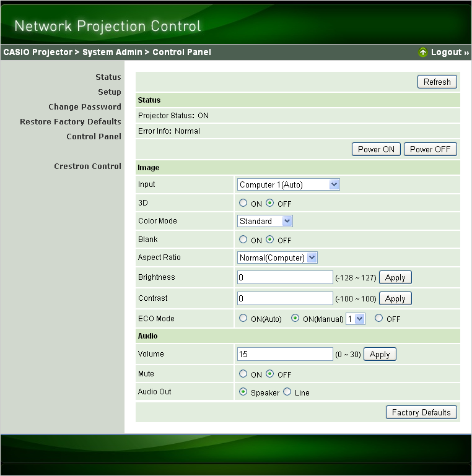The height and width of the screenshot is (476, 472).
Task: Set 3D to OFF
Action: coord(269,203)
